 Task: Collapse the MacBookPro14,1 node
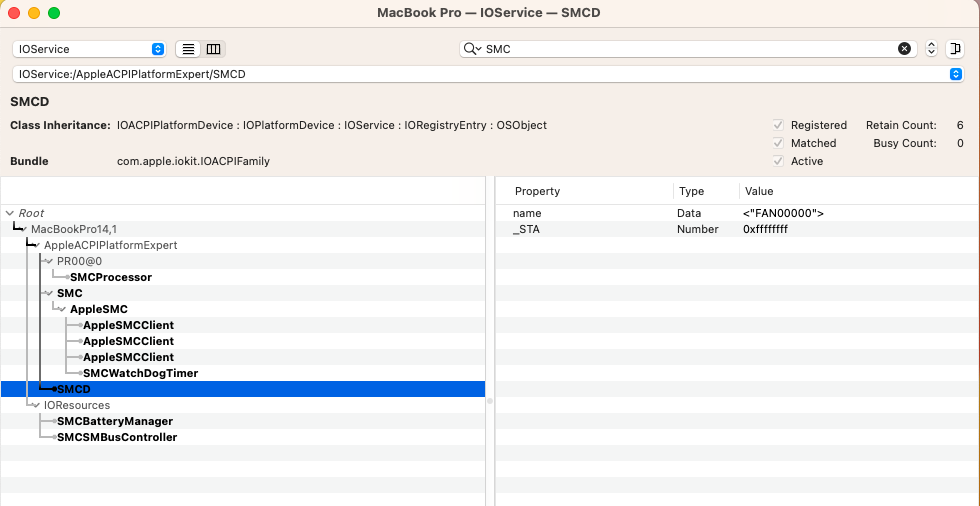click(x=23, y=229)
